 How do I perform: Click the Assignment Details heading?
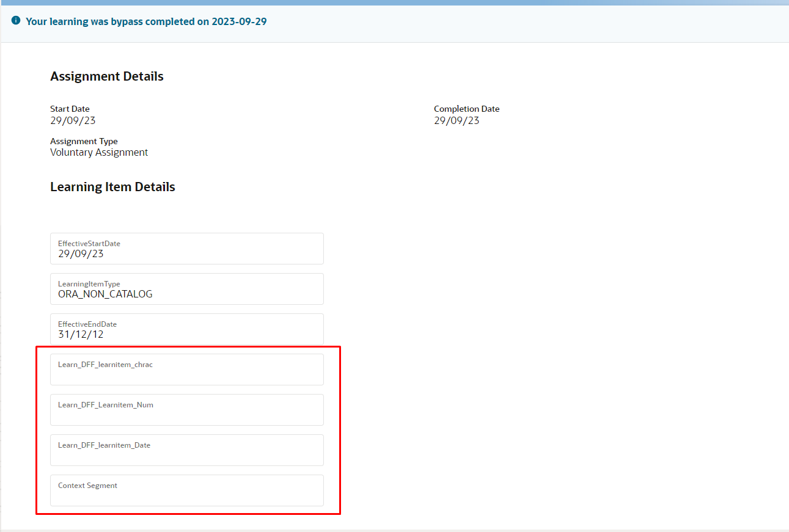pos(106,76)
